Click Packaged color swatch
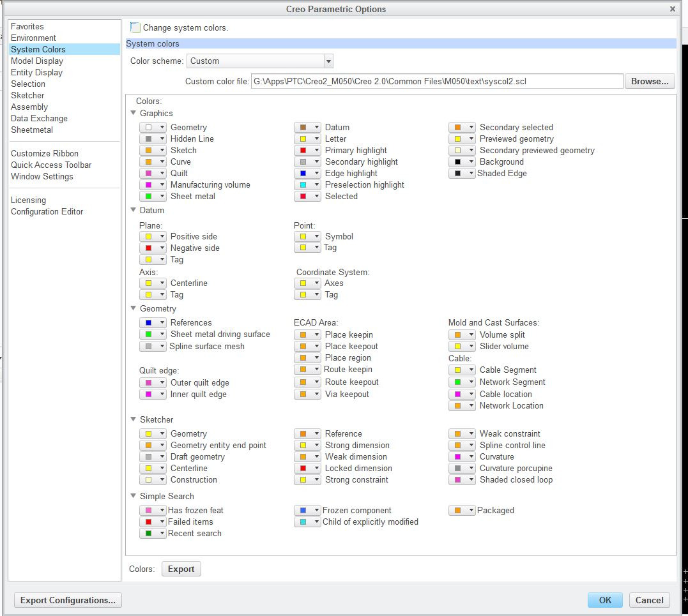 pyautogui.click(x=457, y=510)
